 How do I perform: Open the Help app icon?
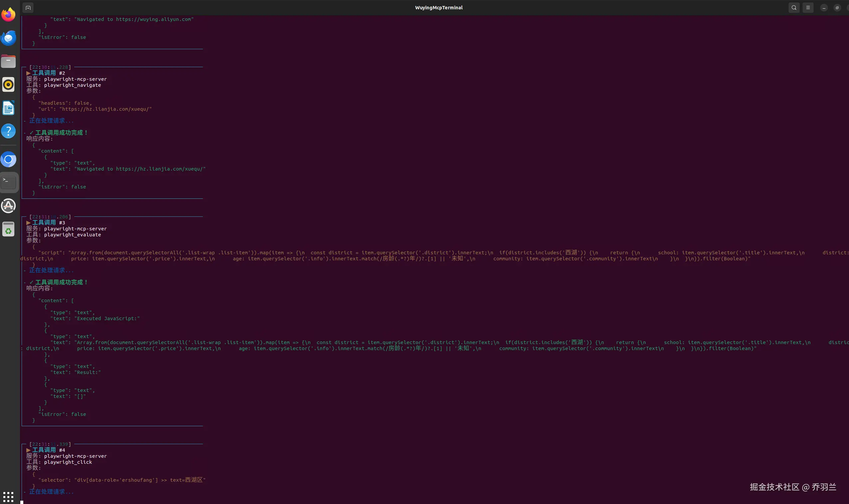click(x=9, y=131)
